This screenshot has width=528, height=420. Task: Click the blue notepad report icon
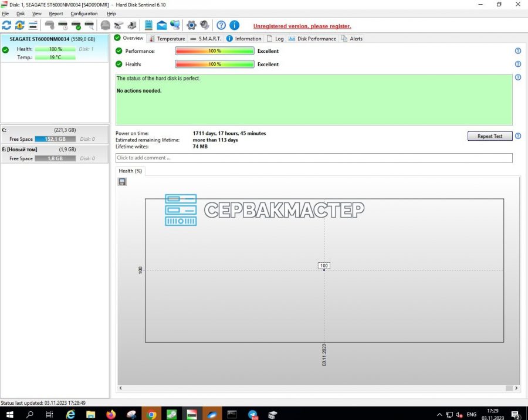148,25
